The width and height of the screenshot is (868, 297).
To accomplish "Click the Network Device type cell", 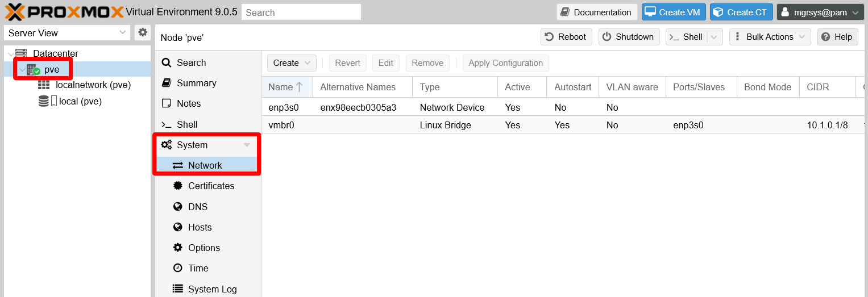I will tap(452, 107).
